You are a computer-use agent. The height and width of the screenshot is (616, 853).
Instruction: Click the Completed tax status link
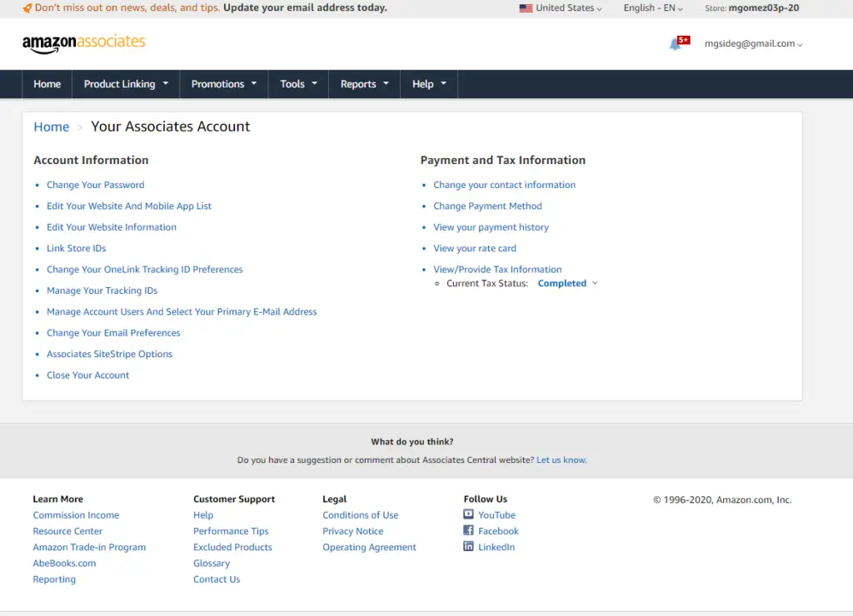point(562,283)
